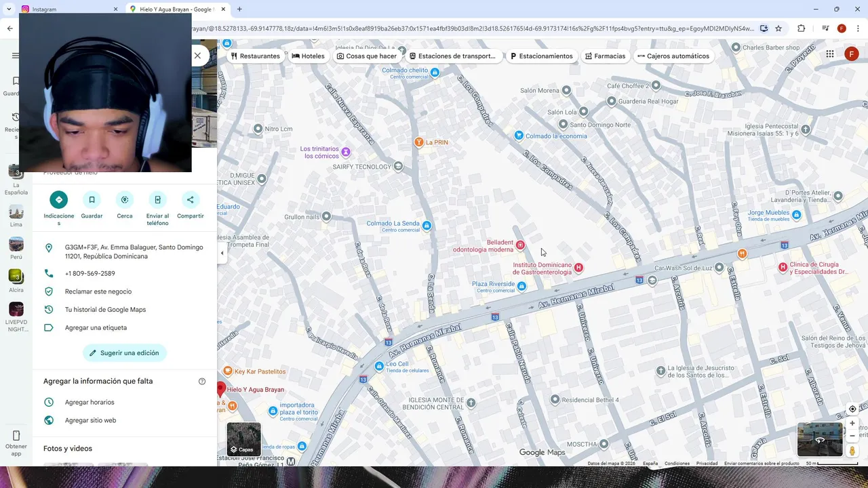868x488 pixels.
Task: Open Privacidad link in map footer
Action: [707, 464]
